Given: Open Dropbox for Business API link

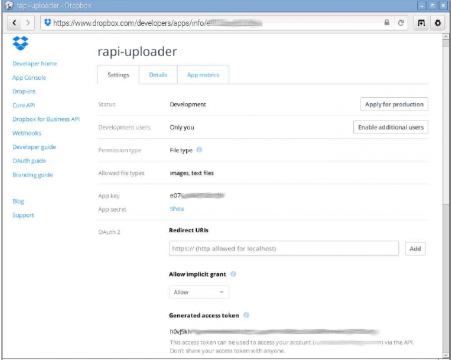Looking at the screenshot, I should coord(46,119).
